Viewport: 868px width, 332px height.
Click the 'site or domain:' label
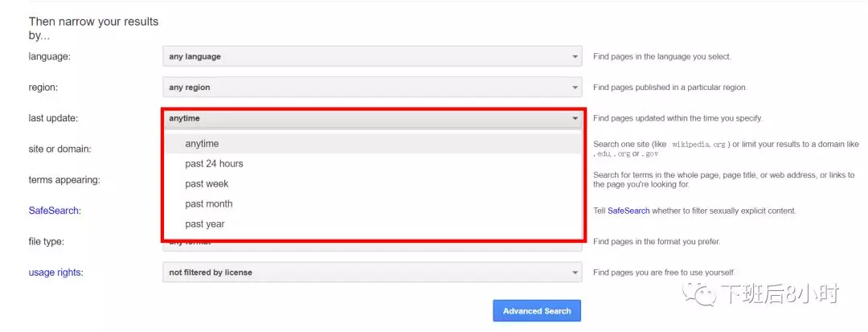coord(60,149)
